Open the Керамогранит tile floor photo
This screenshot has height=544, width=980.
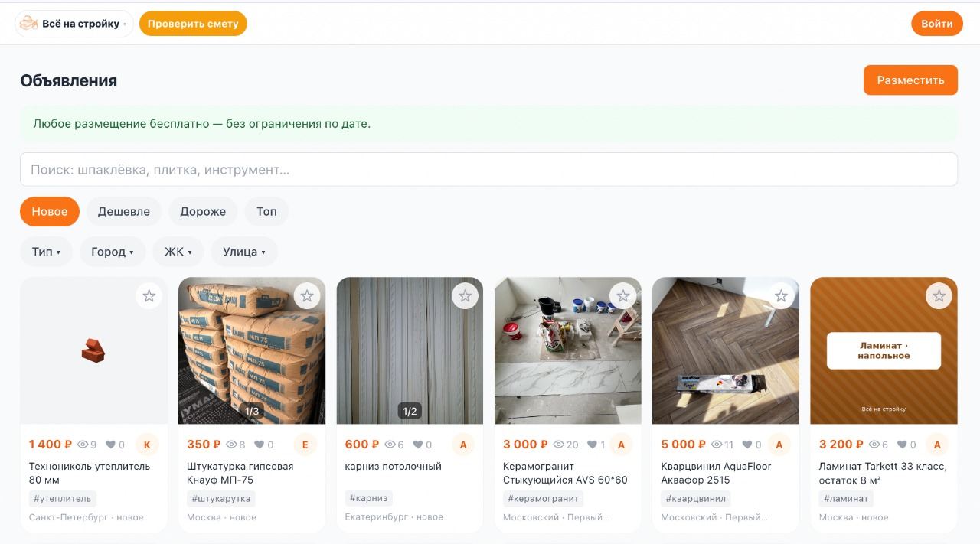(568, 350)
